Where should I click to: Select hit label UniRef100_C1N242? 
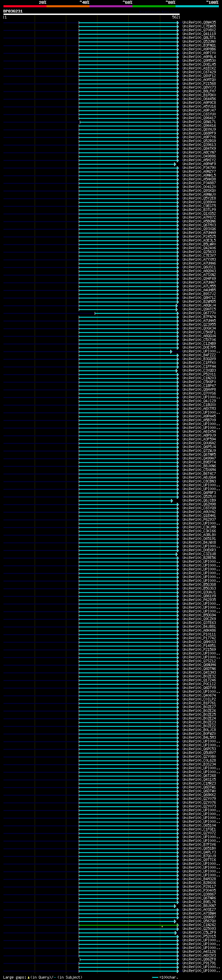199,924
